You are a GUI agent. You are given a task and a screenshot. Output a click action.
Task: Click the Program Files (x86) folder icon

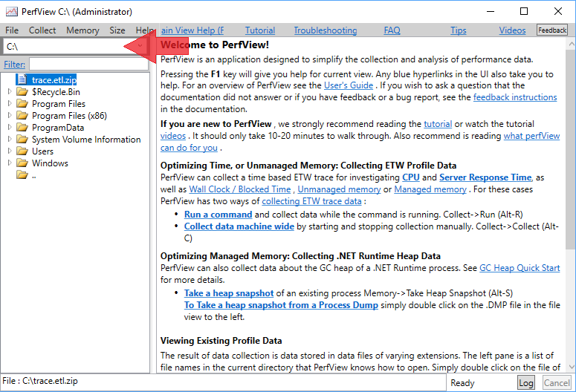coord(22,116)
